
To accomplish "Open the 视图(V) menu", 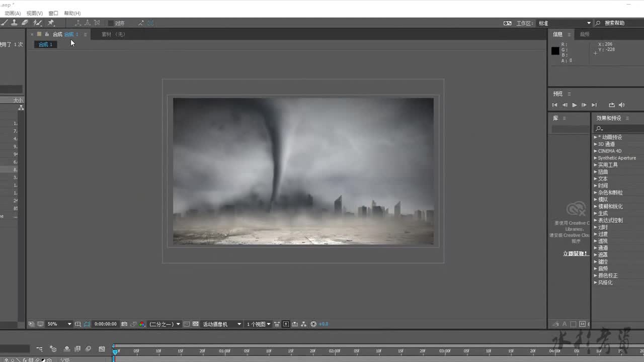I will pyautogui.click(x=35, y=13).
